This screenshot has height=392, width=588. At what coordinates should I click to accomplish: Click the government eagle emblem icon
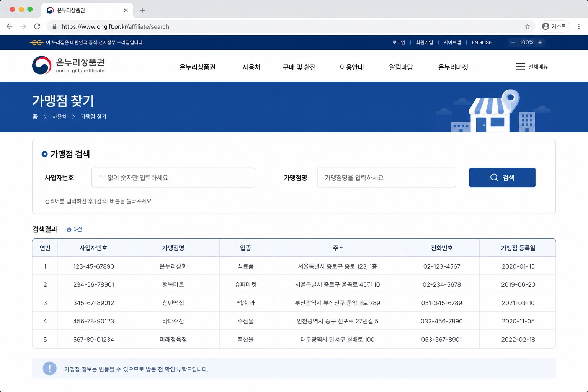(x=36, y=42)
